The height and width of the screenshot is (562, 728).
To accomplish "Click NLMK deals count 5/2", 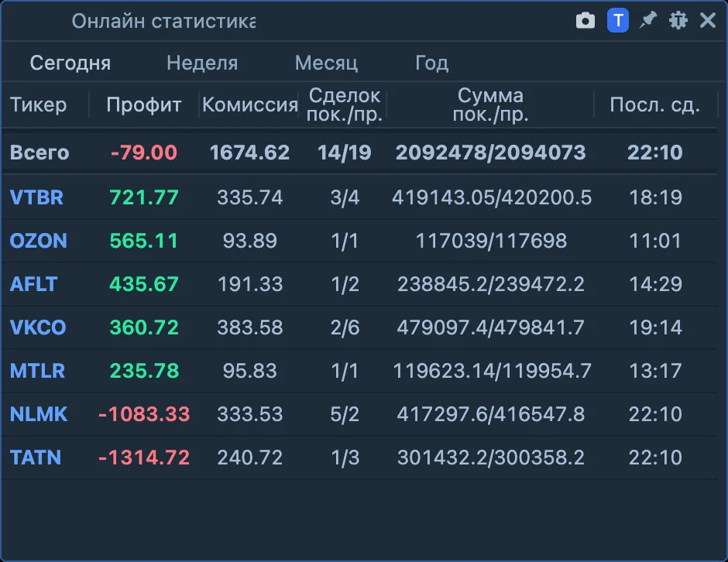I will (x=345, y=414).
